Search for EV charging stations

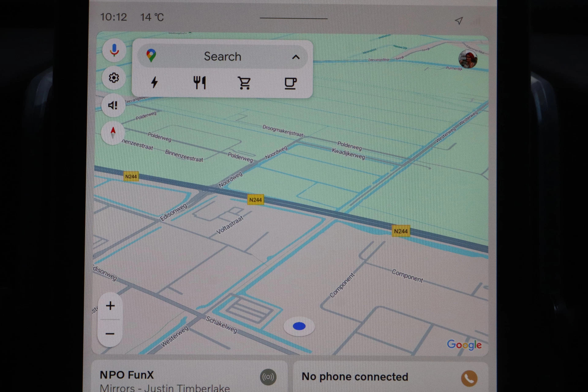(155, 82)
